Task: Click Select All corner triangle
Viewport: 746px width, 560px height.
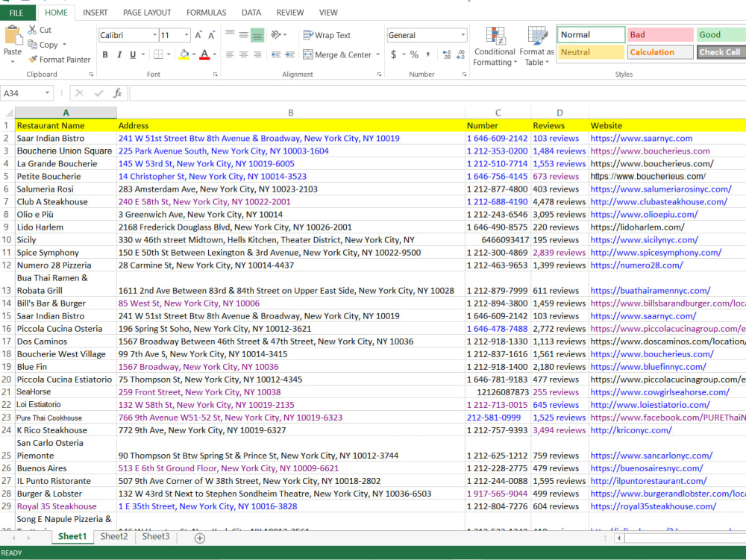Action: [8, 113]
